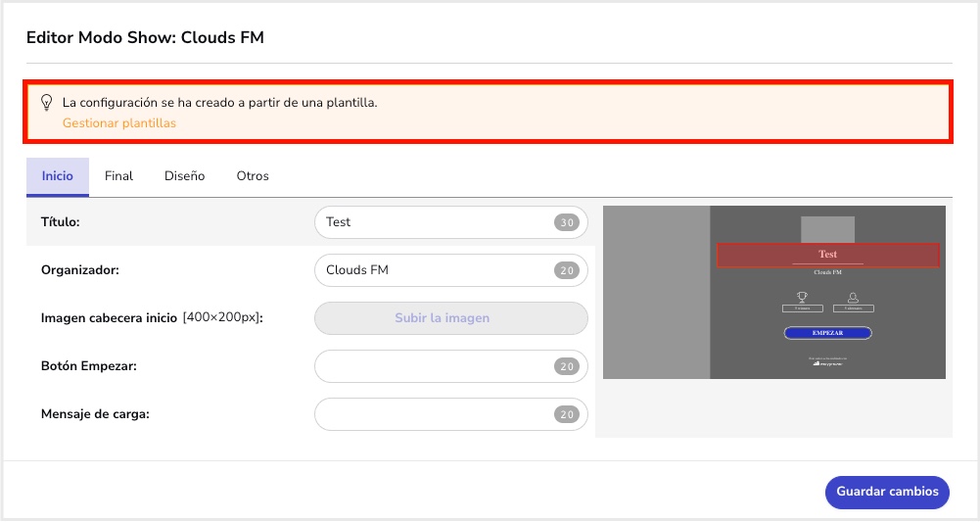Click the 30 character counter badge
The image size is (980, 522).
pyautogui.click(x=567, y=222)
